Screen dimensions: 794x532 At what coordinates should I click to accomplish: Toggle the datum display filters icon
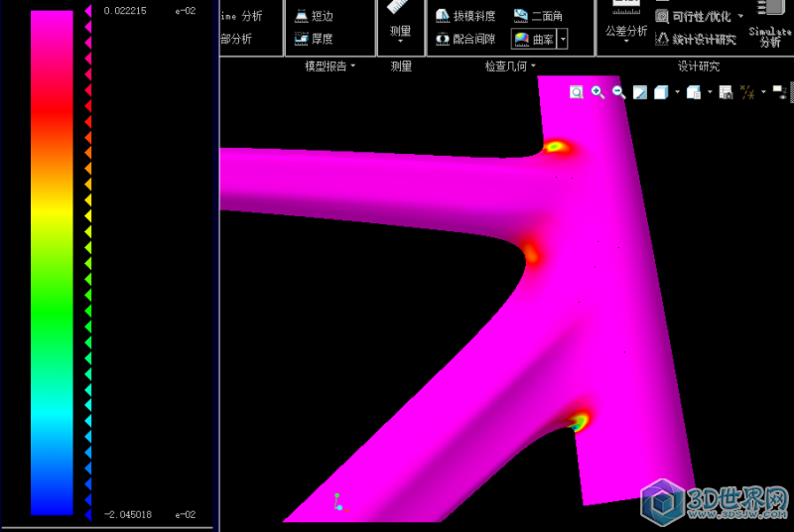(x=747, y=92)
